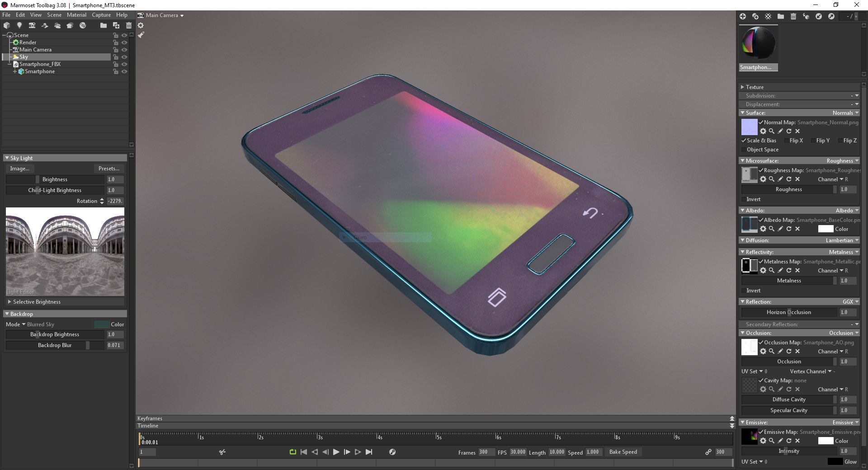
Task: Enable the Flip Y checkbox
Action: 814,141
